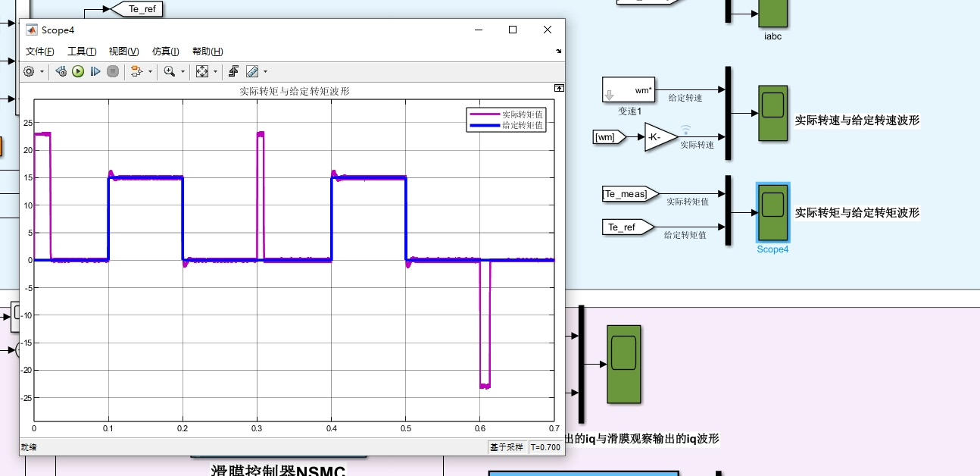Select the iq waveform scope block
Image resolution: width=980 pixels, height=476 pixels.
pyautogui.click(x=623, y=365)
